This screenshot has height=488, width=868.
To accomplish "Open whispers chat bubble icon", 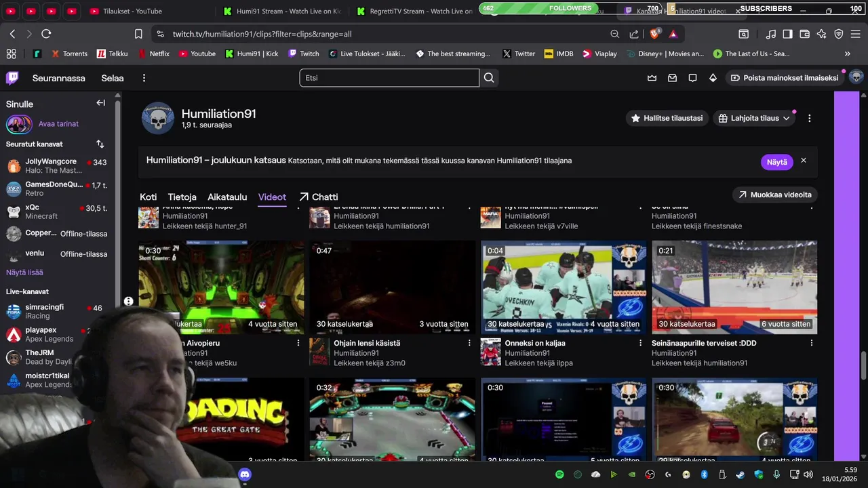I will pos(692,78).
